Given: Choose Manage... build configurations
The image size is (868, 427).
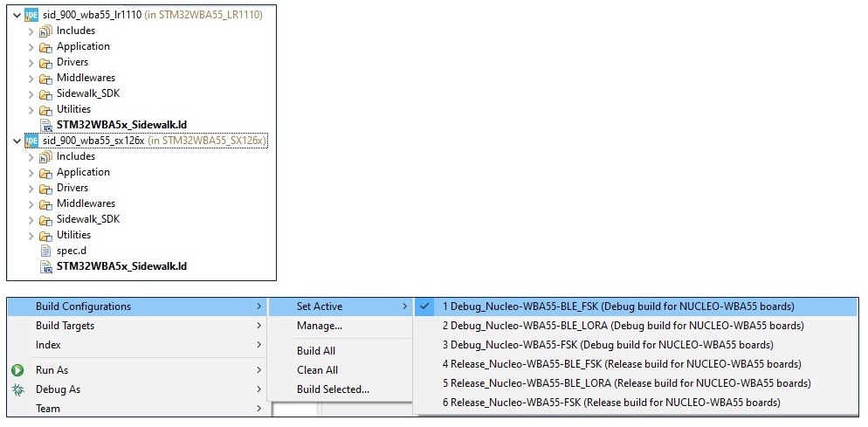Looking at the screenshot, I should click(341, 326).
